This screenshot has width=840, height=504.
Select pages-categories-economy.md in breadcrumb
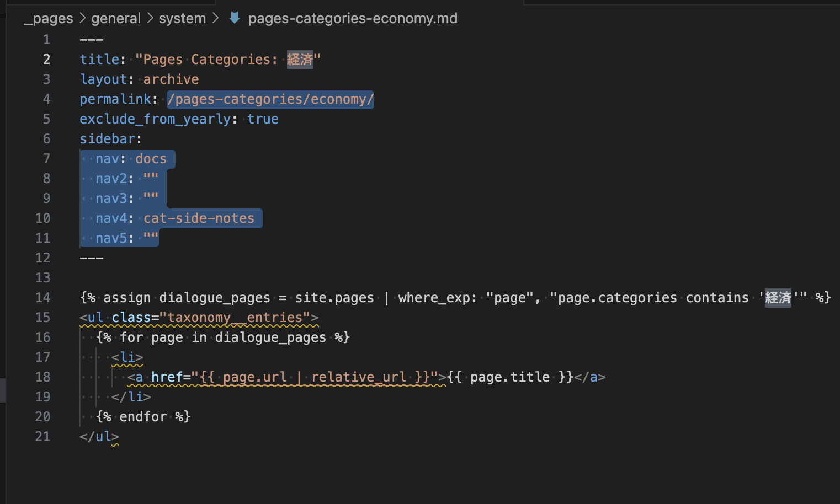(x=353, y=18)
